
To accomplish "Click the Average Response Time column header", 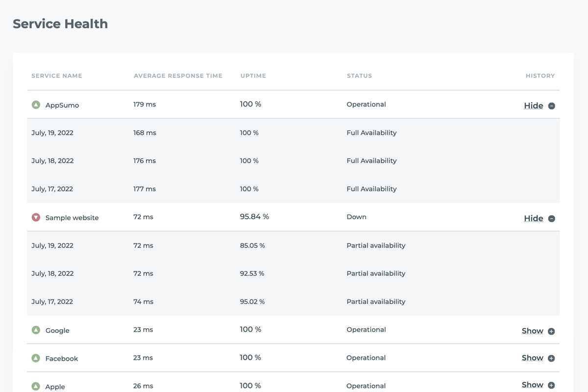I will pyautogui.click(x=178, y=76).
